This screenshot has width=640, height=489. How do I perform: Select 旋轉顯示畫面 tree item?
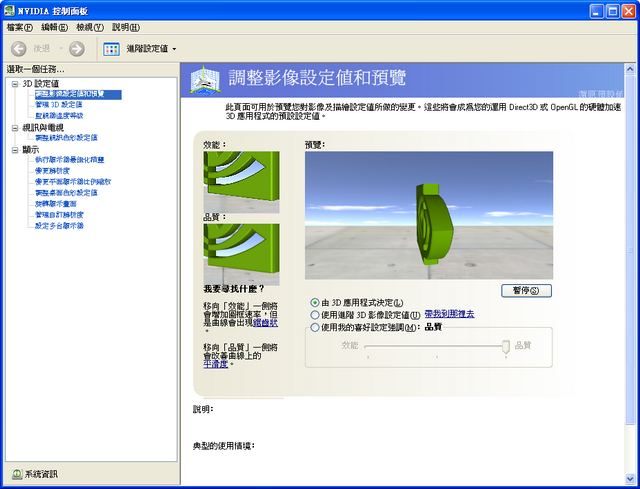click(x=56, y=204)
